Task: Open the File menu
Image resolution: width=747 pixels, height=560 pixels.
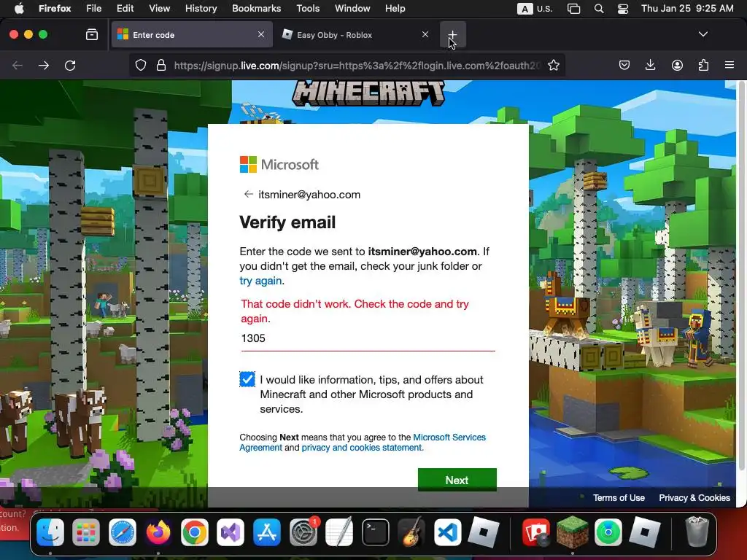Action: point(93,9)
